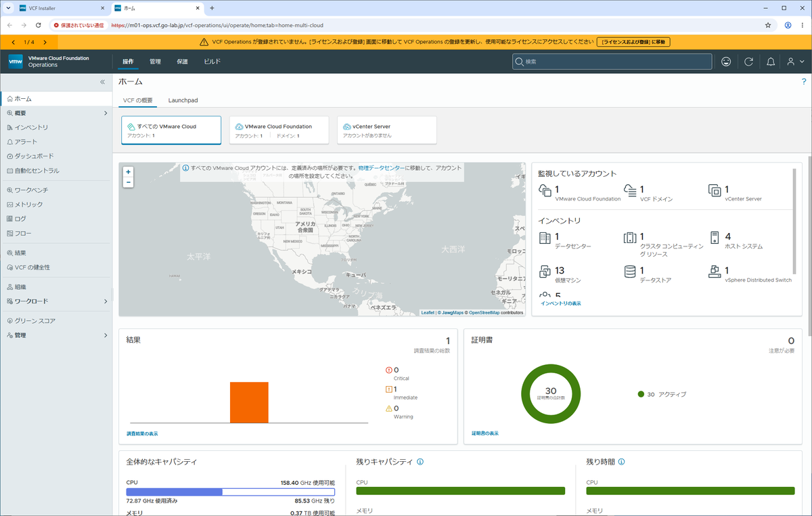Open ワークベンチ in the sidebar

pos(31,190)
